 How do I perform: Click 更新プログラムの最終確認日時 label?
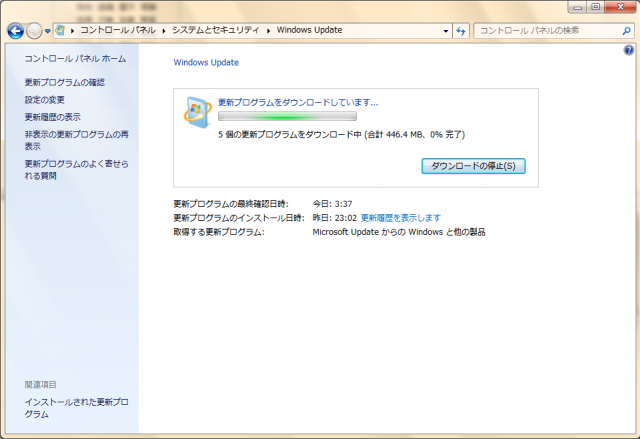tap(231, 204)
